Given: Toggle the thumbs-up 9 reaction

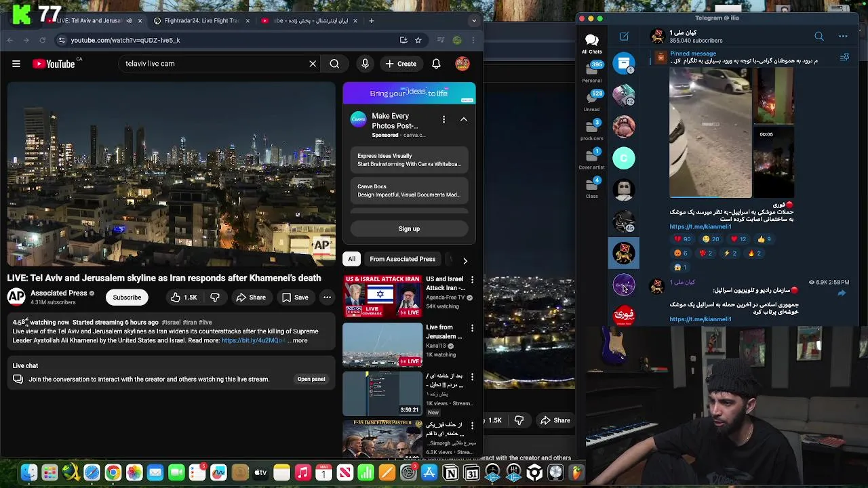Looking at the screenshot, I should (x=764, y=239).
